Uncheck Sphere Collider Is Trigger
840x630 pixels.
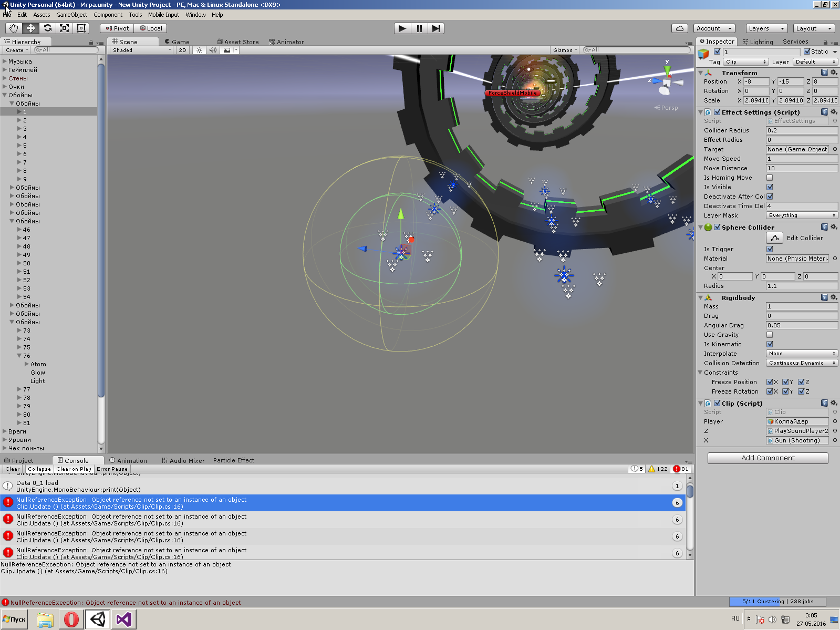pos(770,249)
